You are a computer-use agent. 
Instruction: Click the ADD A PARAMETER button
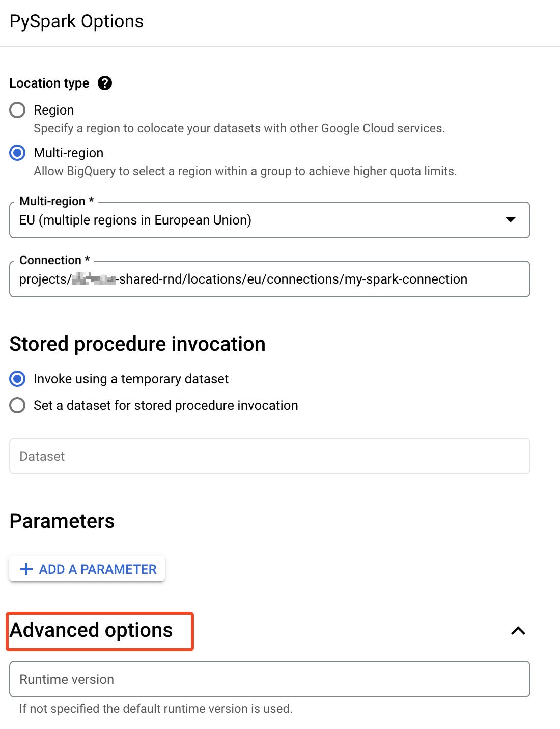click(x=87, y=569)
